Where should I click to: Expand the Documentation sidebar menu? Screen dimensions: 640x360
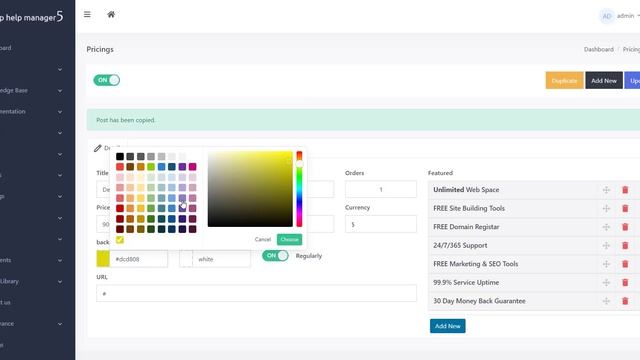coord(60,111)
